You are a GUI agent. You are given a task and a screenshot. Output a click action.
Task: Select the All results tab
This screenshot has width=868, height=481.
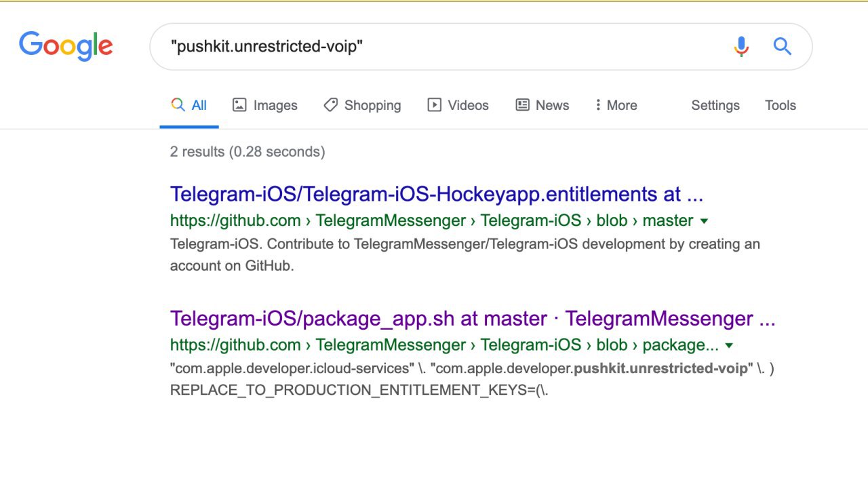click(x=189, y=105)
